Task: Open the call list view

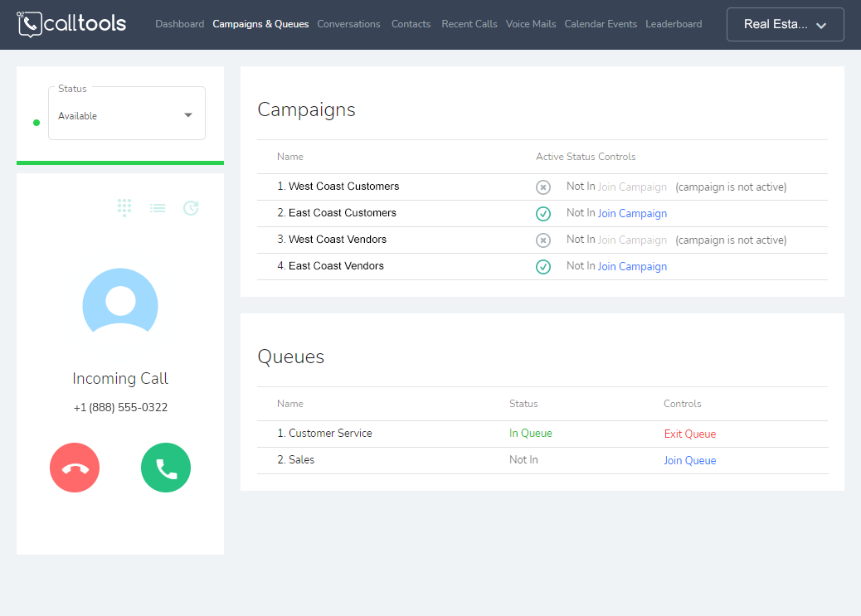Action: click(158, 208)
